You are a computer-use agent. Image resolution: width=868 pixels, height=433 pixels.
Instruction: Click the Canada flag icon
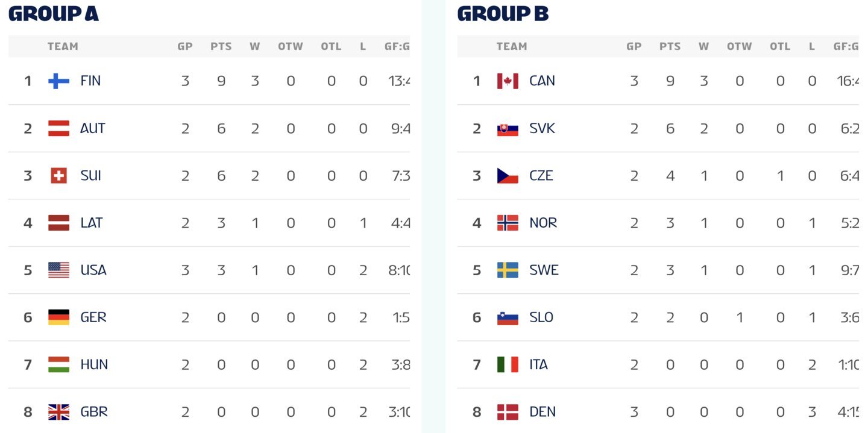[x=508, y=81]
